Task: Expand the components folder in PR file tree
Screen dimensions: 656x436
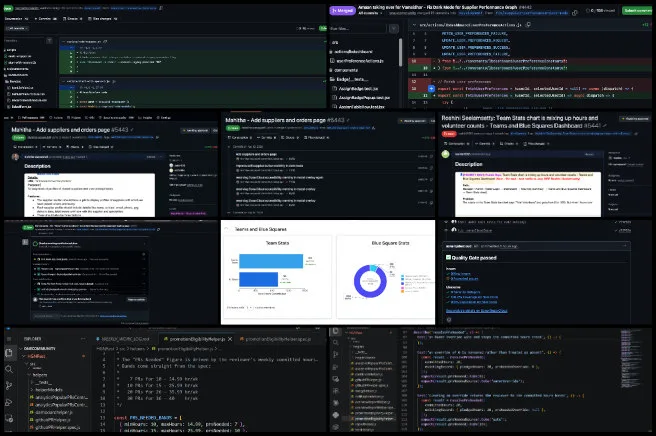Action: 343,70
